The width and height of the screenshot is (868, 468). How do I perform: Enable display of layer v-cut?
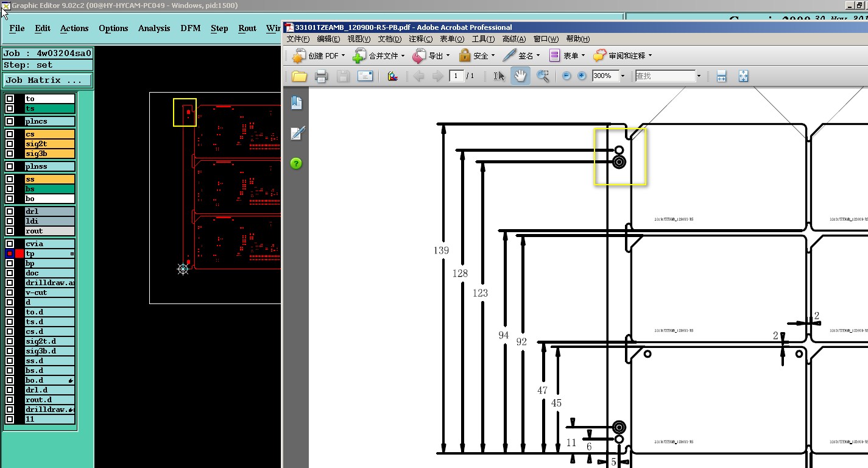pyautogui.click(x=10, y=292)
